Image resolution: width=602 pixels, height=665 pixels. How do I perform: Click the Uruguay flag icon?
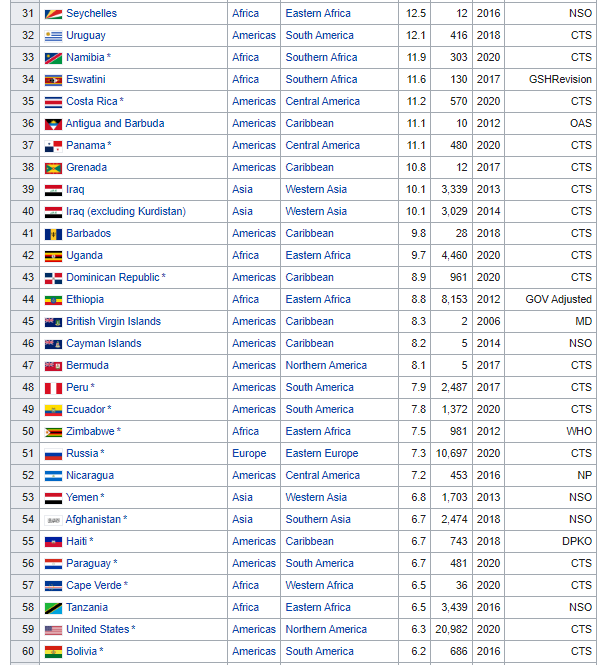(x=53, y=36)
